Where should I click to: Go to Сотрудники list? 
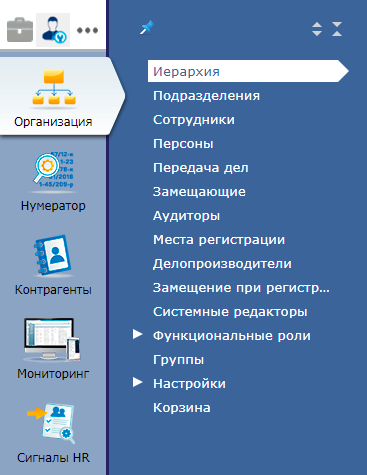coord(194,120)
